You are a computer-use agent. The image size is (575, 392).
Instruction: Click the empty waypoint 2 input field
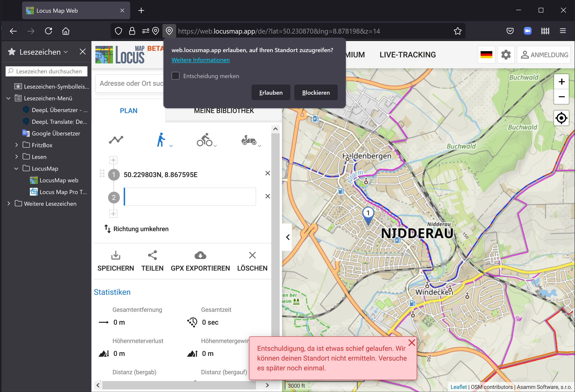click(190, 197)
